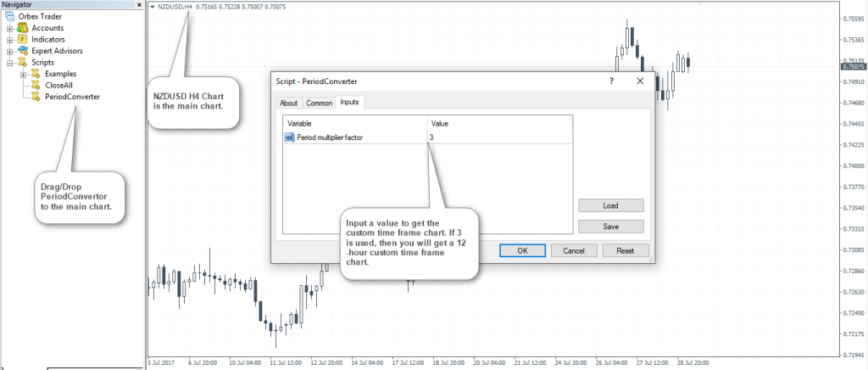Click the Scripts folder icon

[x=23, y=63]
